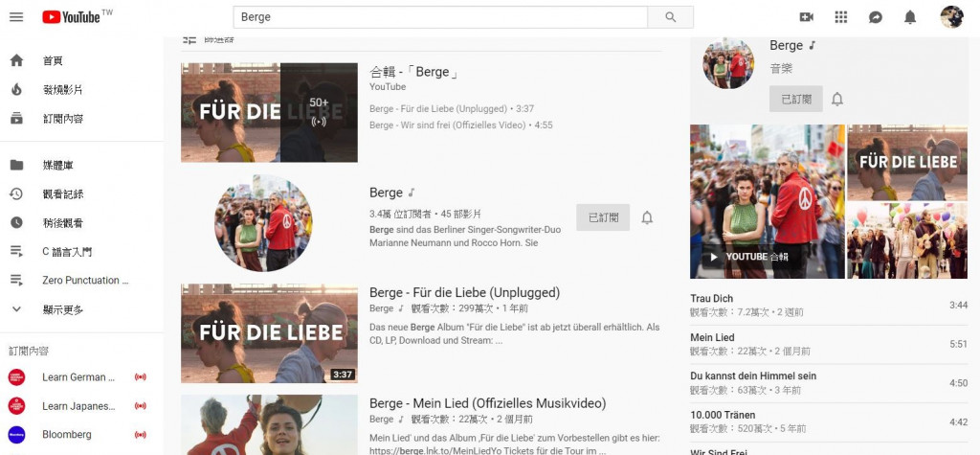Toggle 已訂閱 button in channel result

coord(603,217)
